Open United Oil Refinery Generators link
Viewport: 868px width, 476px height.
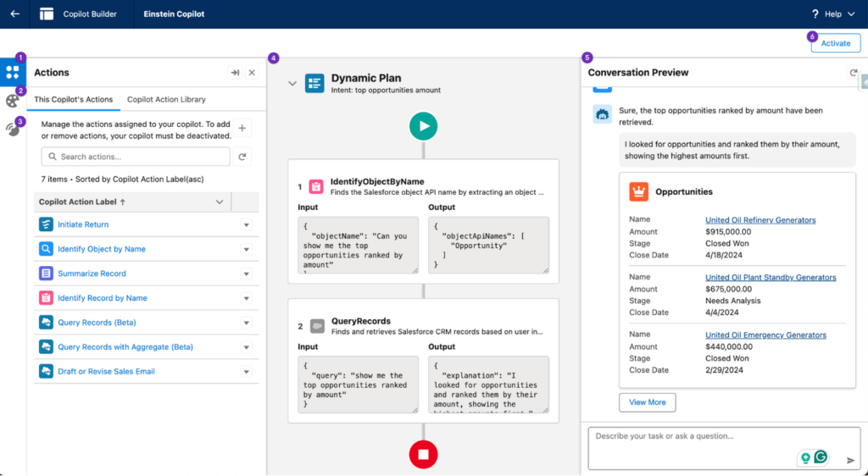tap(760, 220)
